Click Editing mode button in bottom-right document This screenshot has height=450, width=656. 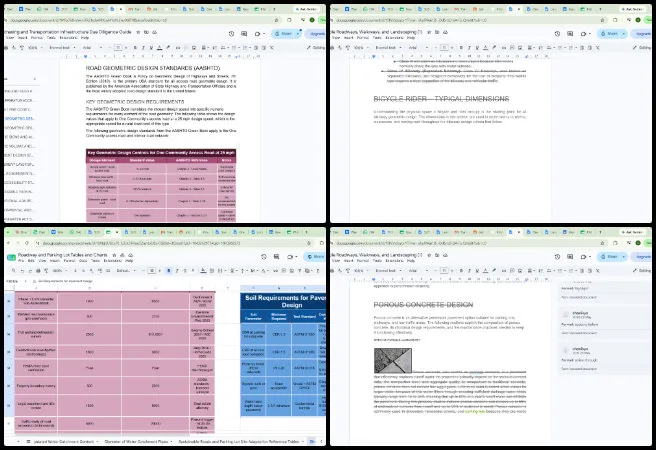click(645, 271)
